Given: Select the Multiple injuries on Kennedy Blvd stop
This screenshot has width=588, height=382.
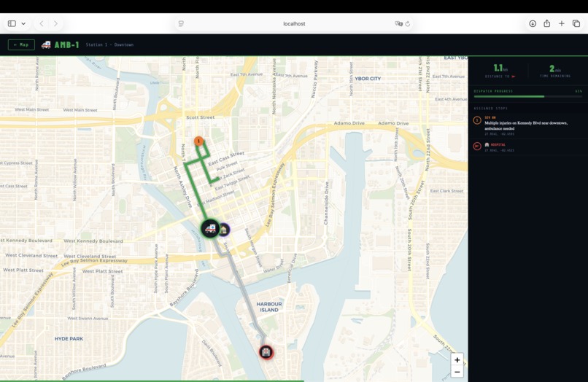Looking at the screenshot, I should tap(528, 125).
